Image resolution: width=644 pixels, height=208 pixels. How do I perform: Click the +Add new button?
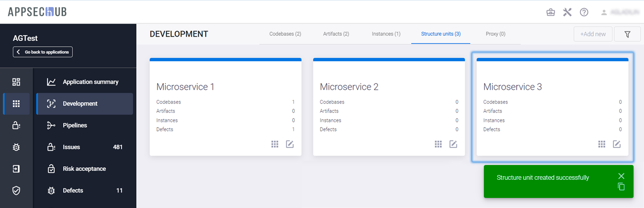click(593, 34)
